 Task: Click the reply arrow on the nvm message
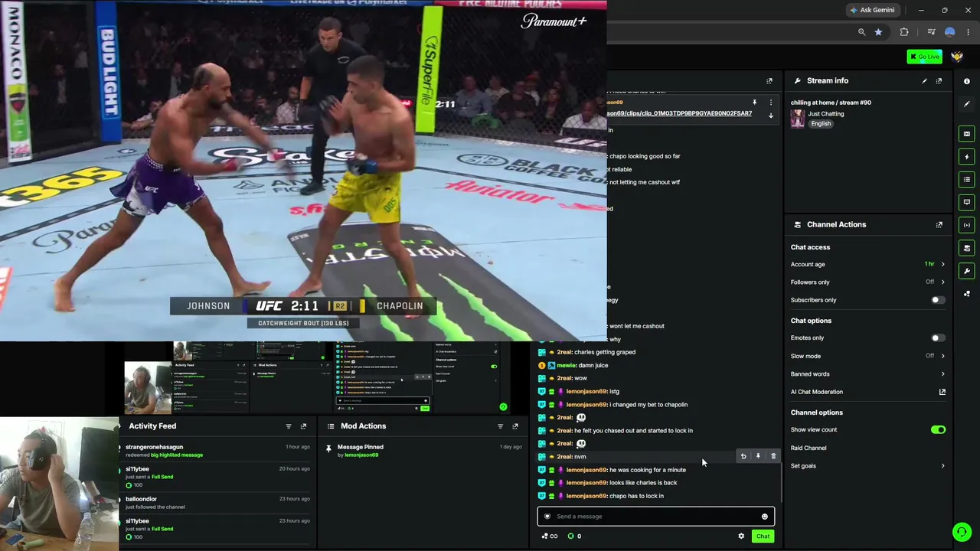(743, 456)
